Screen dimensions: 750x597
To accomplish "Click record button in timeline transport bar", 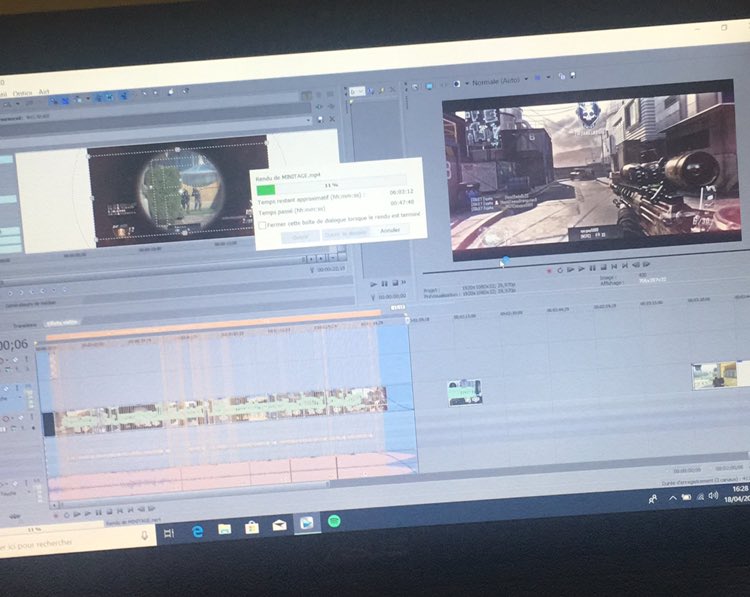I will click(56, 516).
